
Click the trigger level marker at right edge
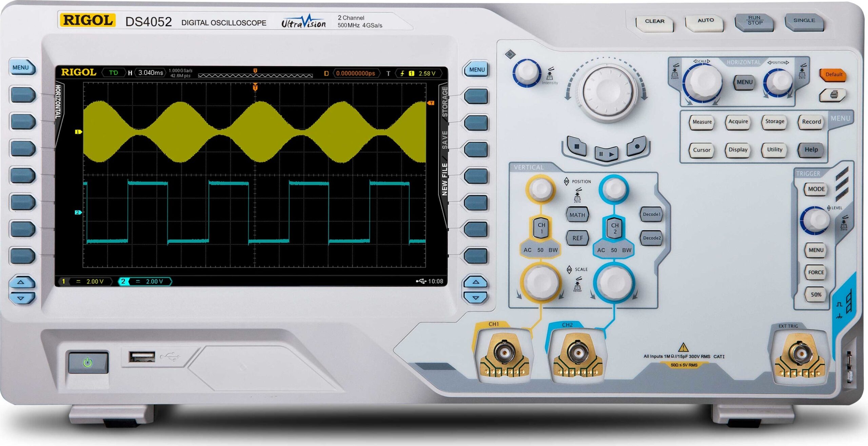coord(431,103)
